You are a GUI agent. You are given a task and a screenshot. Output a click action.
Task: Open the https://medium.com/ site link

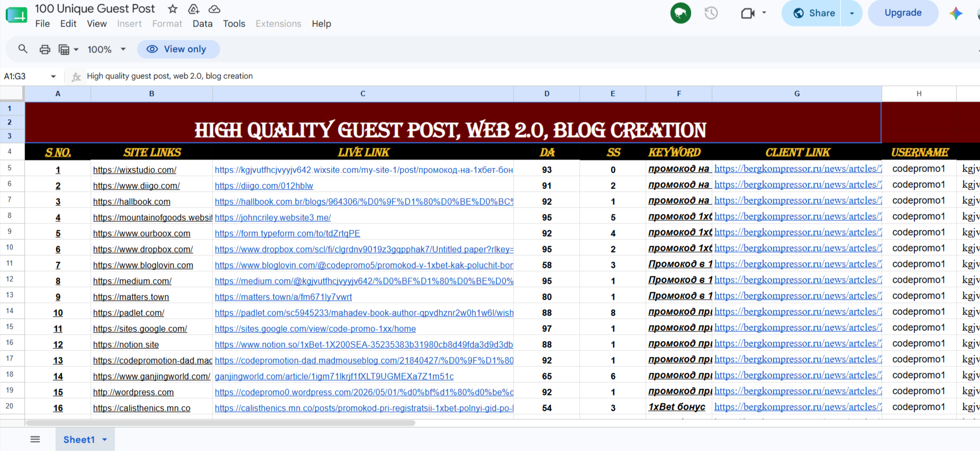tap(132, 281)
